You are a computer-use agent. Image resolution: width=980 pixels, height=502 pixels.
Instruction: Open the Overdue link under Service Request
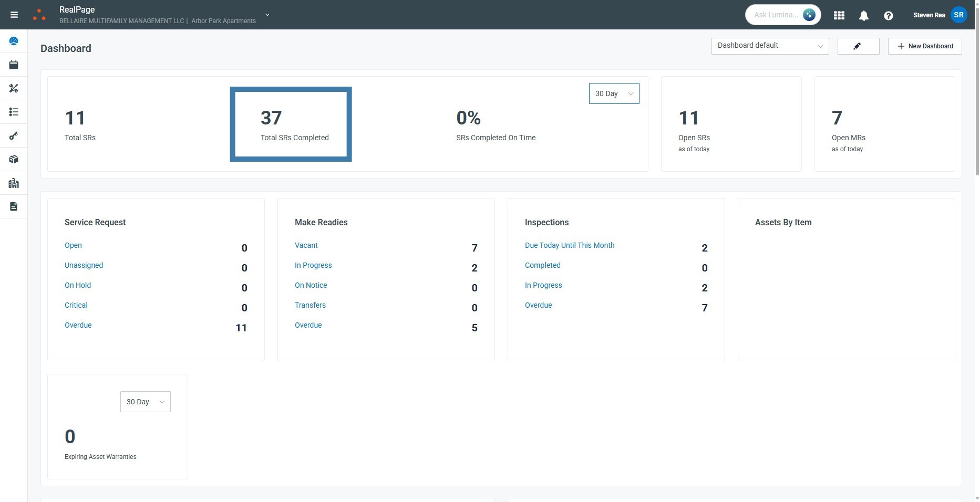[78, 325]
